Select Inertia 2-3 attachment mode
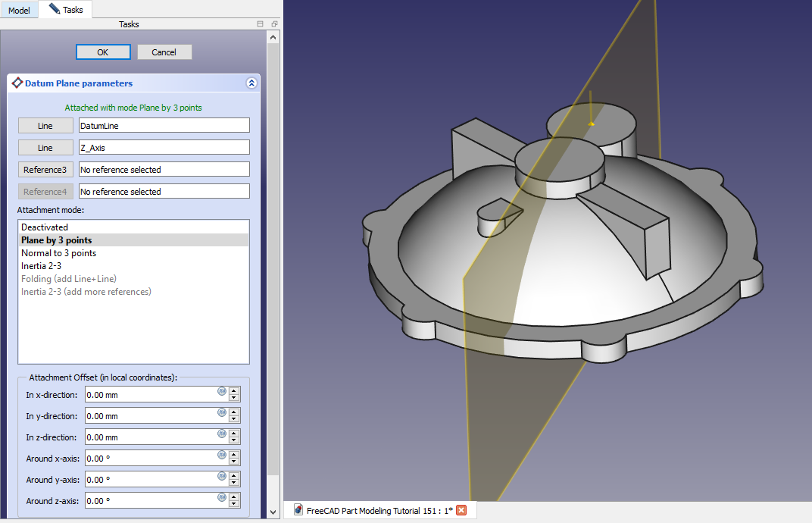The width and height of the screenshot is (812, 523). click(41, 266)
